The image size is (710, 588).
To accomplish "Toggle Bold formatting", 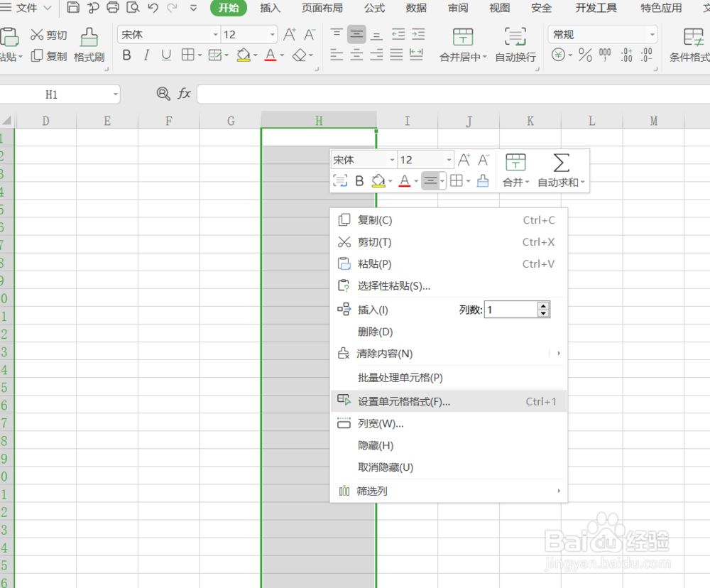I will (126, 55).
